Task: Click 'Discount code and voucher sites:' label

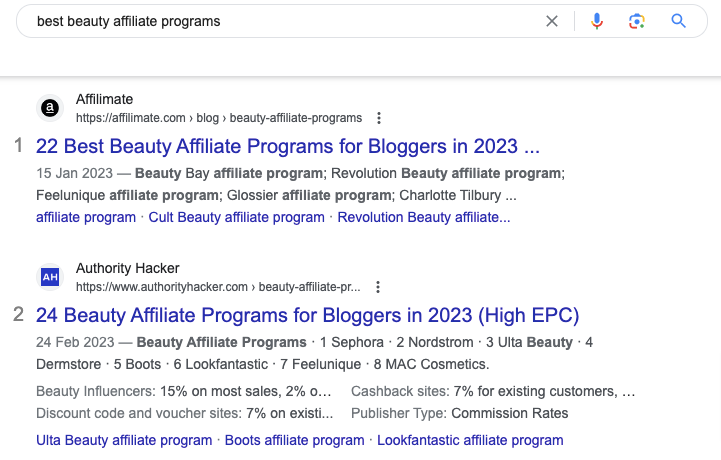Action: [x=139, y=413]
